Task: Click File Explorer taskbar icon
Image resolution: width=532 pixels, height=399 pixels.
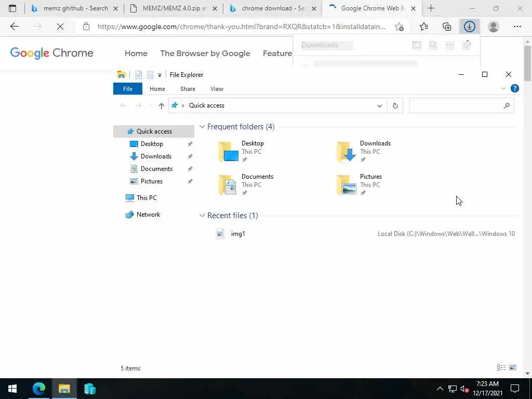Action: (64, 389)
